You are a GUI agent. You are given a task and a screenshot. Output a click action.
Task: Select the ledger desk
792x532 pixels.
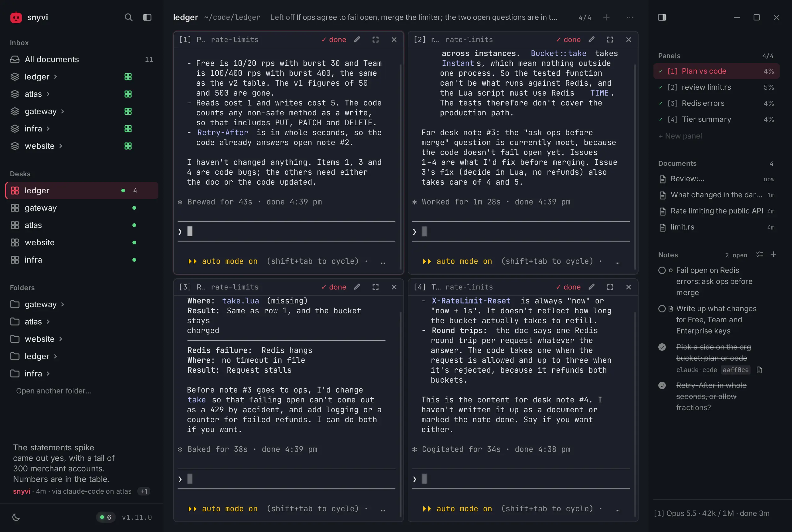[x=81, y=191]
